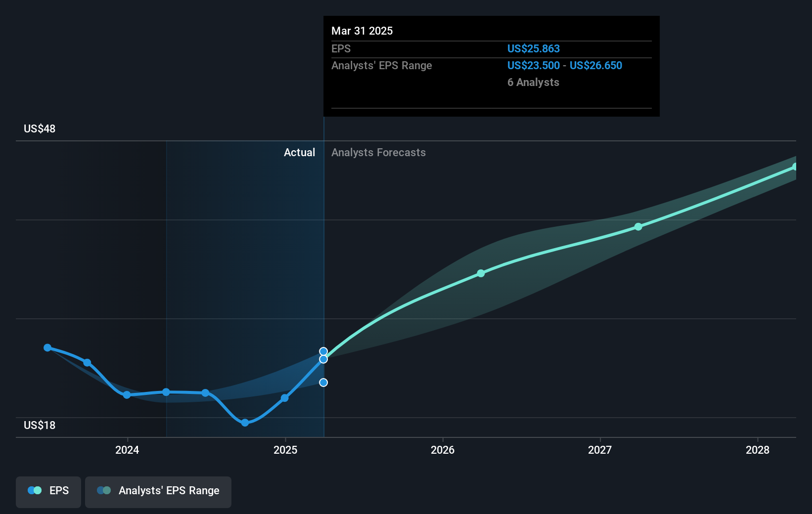Click the US$23.500 range value in tooltip
Screen dimensions: 812x514
pos(534,66)
